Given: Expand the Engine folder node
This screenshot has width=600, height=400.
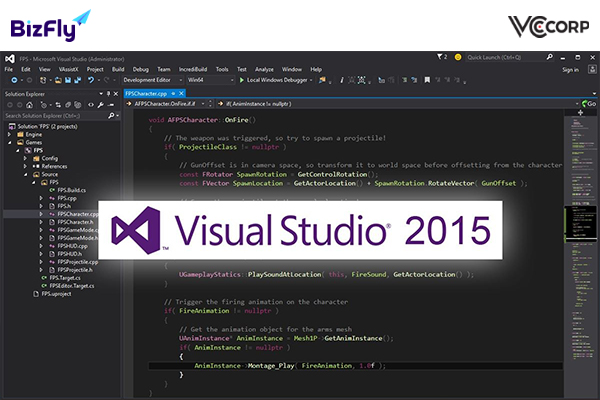Looking at the screenshot, I should 9,134.
